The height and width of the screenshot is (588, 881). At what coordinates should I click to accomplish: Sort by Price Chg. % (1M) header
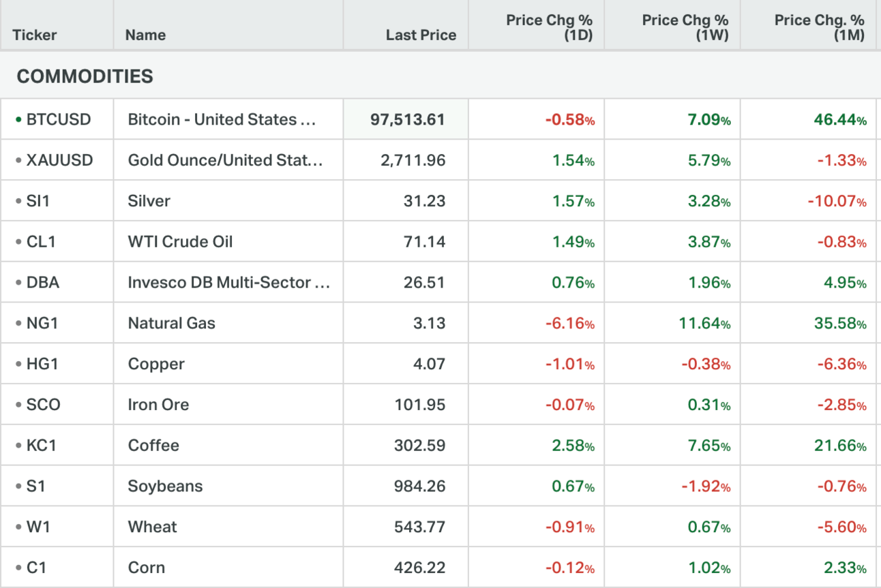(819, 28)
